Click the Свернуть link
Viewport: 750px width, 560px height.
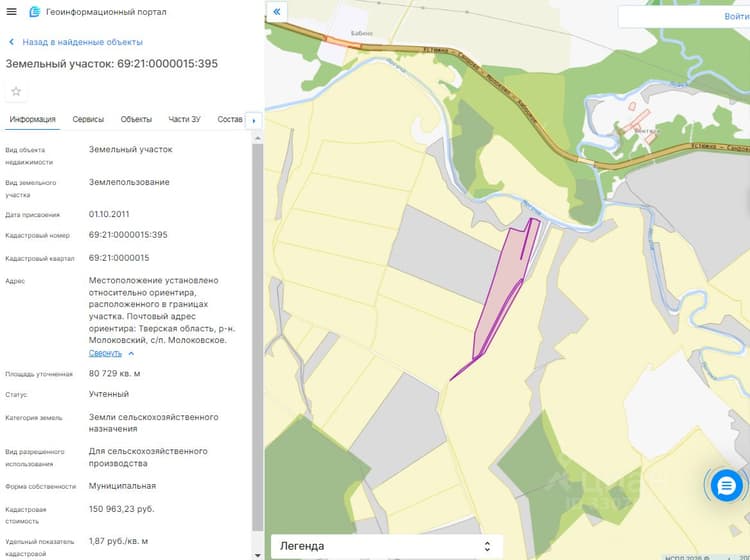point(105,353)
